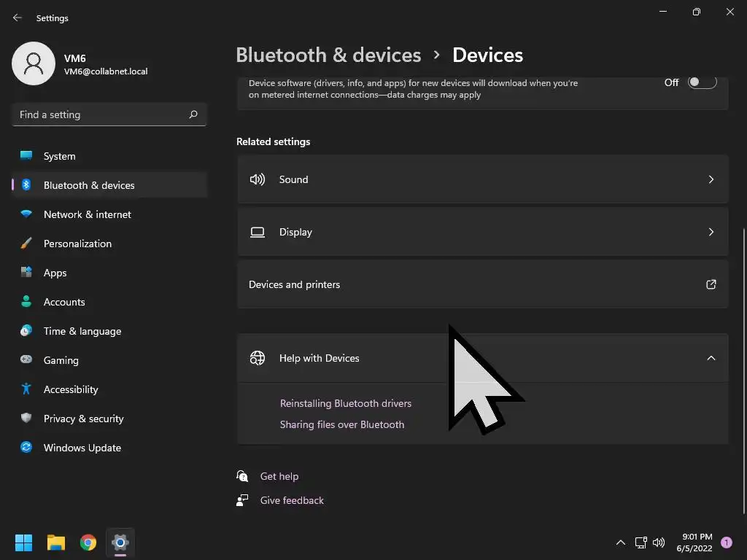
Task: Click the Bluetooth & devices sidebar icon
Action: 26,185
